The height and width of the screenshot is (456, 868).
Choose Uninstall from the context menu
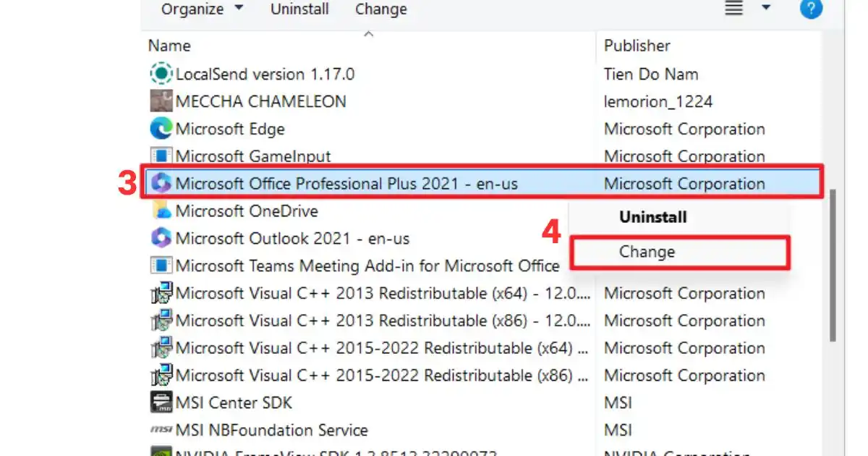pyautogui.click(x=652, y=217)
